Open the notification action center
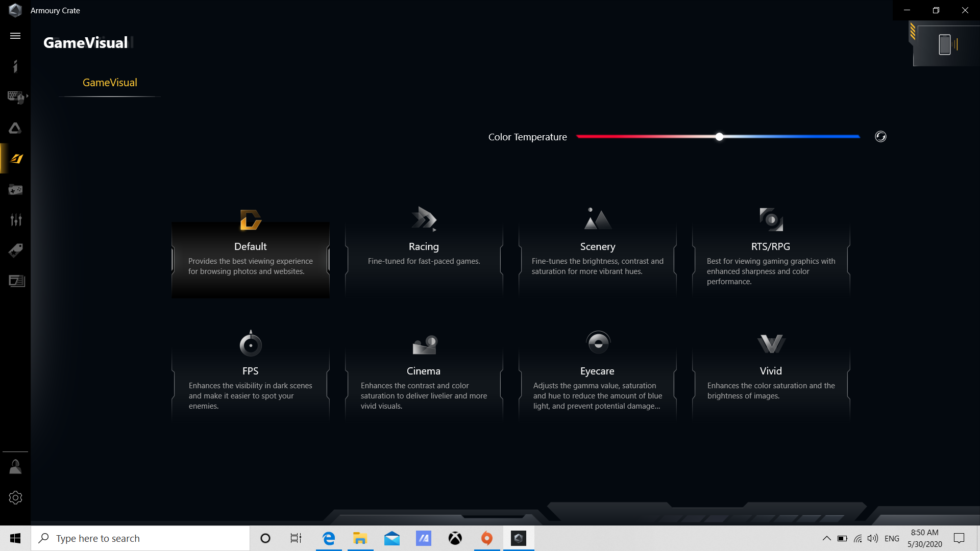Viewport: 980px width, 551px height. 959,538
